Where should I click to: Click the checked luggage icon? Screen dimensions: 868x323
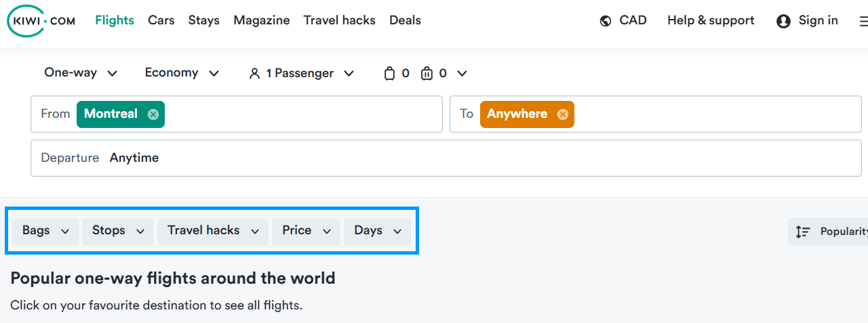[427, 73]
